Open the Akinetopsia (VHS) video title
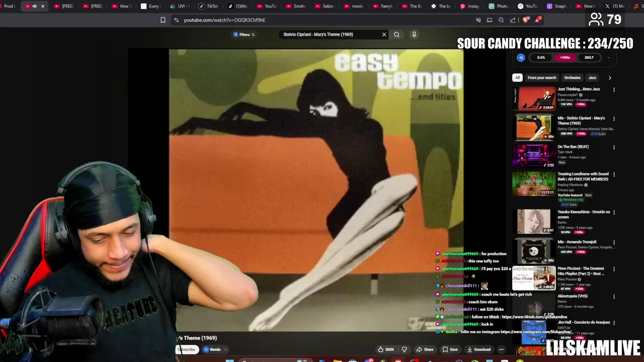Screen dimensions: 644x362 pyautogui.click(x=573, y=296)
